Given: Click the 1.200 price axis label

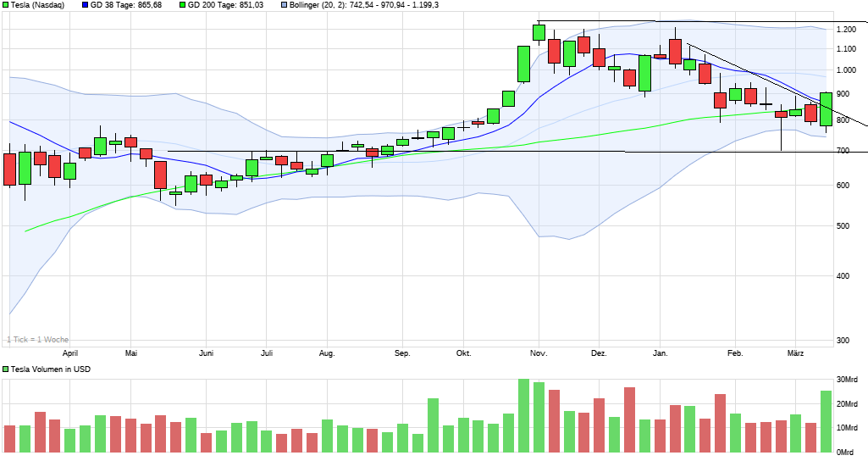Looking at the screenshot, I should pos(847,30).
